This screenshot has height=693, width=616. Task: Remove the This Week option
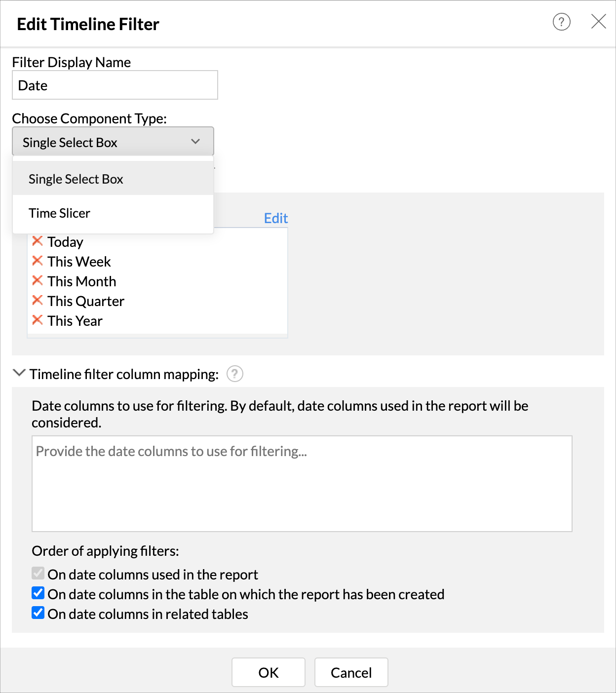coord(38,261)
